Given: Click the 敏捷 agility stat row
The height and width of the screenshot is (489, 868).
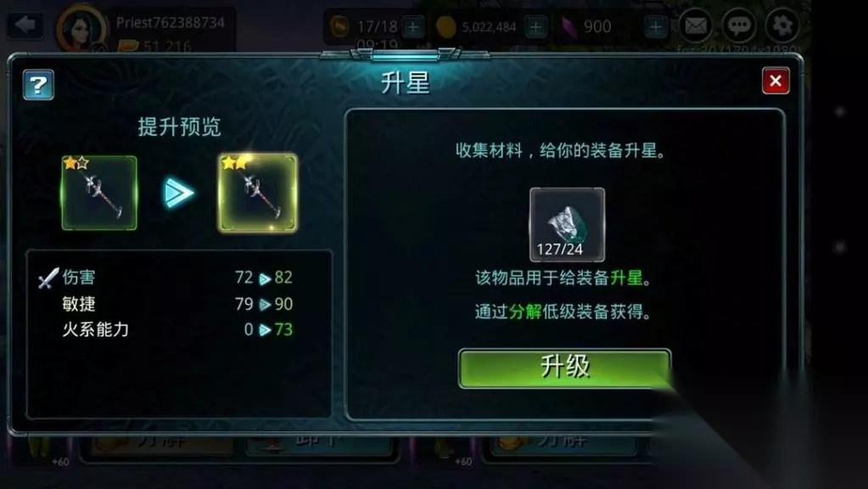Looking at the screenshot, I should tap(166, 303).
